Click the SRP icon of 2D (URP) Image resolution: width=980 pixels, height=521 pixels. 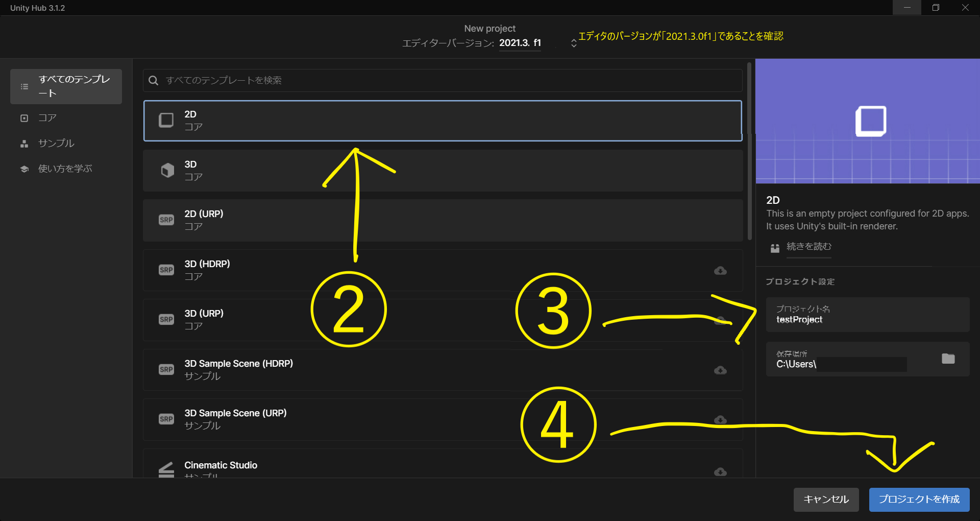[x=166, y=220]
